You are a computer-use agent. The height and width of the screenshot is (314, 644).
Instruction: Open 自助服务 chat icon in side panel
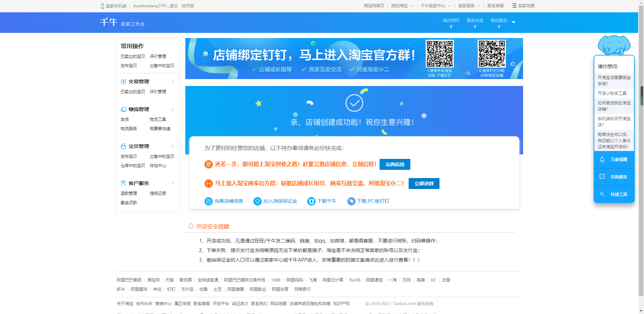602,177
